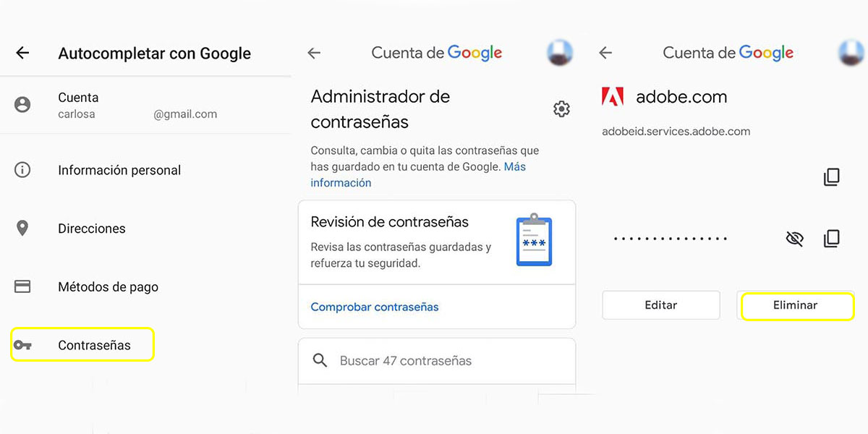Image resolution: width=868 pixels, height=434 pixels.
Task: Open the Más información link
Action: pos(341,182)
